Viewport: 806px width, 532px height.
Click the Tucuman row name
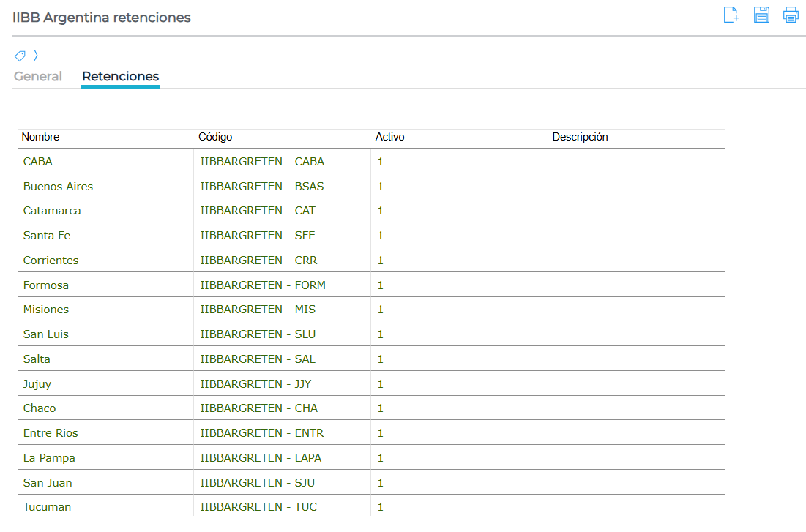click(x=47, y=507)
